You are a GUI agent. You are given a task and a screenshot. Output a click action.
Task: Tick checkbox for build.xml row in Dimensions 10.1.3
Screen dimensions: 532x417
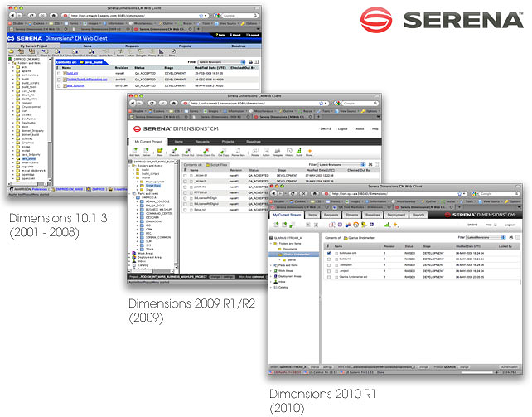[x=59, y=73]
